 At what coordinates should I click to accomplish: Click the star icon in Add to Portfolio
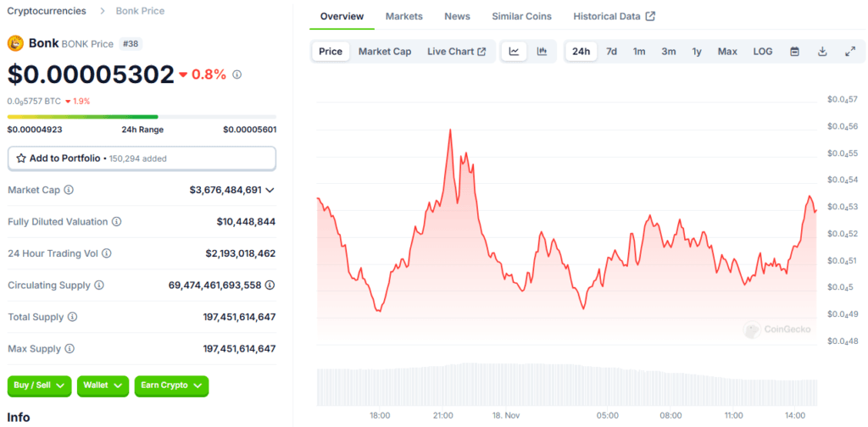coord(21,158)
